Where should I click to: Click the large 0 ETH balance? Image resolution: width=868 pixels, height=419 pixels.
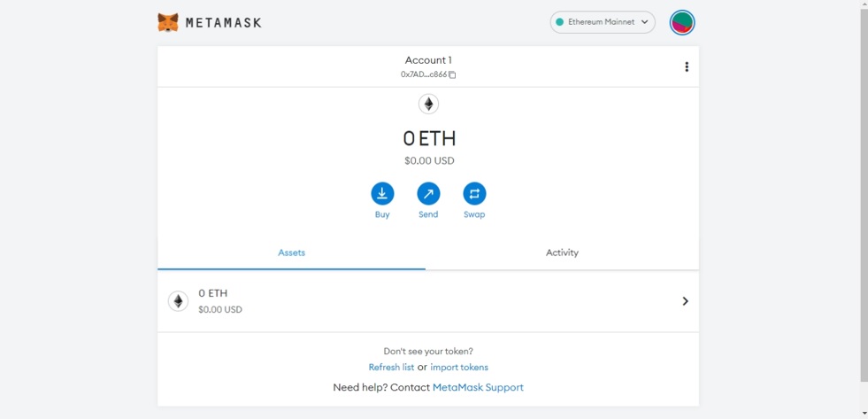coord(429,138)
